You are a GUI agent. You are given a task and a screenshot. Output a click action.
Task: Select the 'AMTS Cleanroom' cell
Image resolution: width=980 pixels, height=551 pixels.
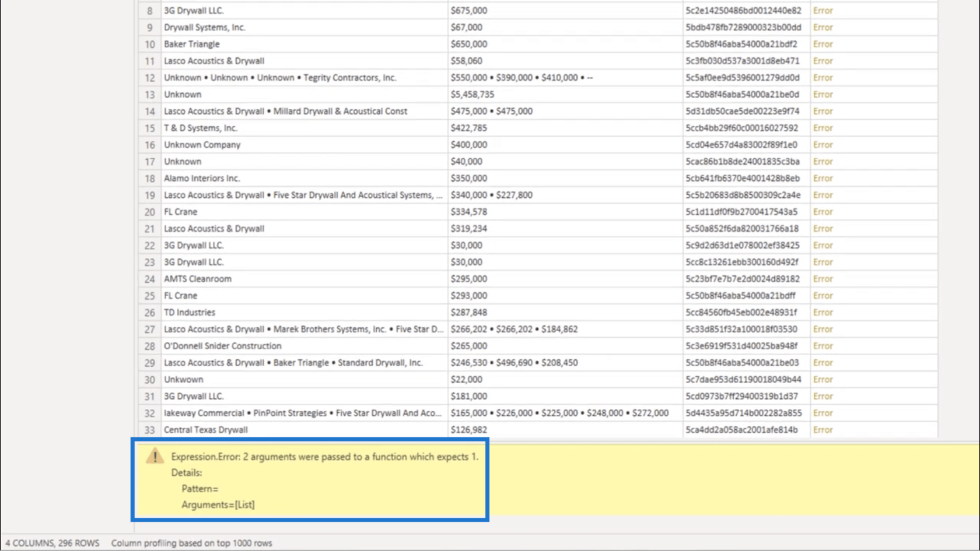304,279
